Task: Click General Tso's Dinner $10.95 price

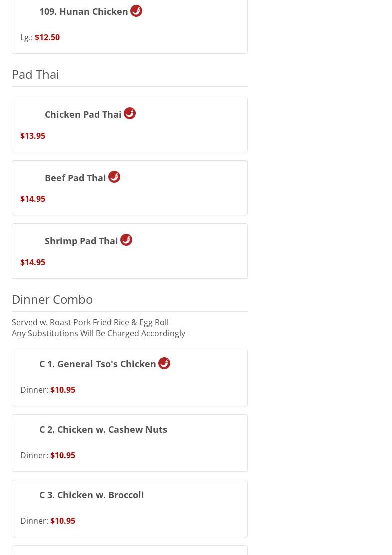Action: coord(63,390)
